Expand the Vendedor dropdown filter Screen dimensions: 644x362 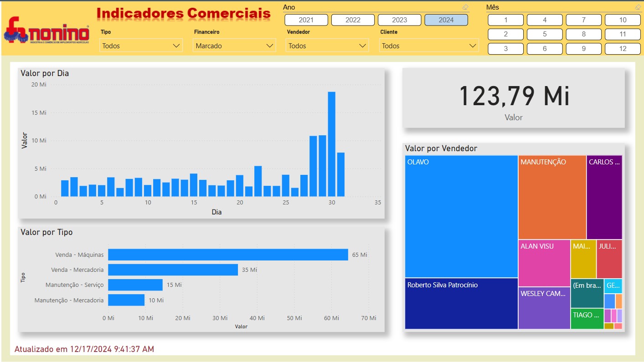click(x=327, y=46)
